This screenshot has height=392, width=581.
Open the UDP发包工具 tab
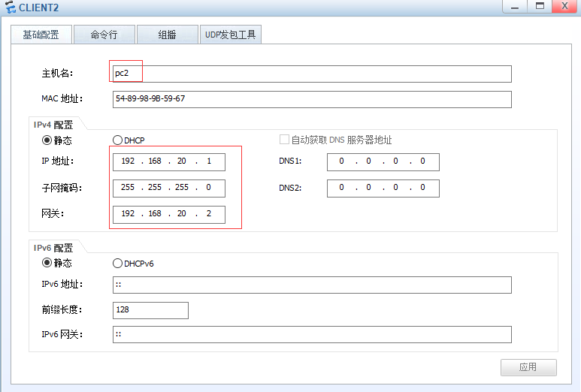coord(231,35)
